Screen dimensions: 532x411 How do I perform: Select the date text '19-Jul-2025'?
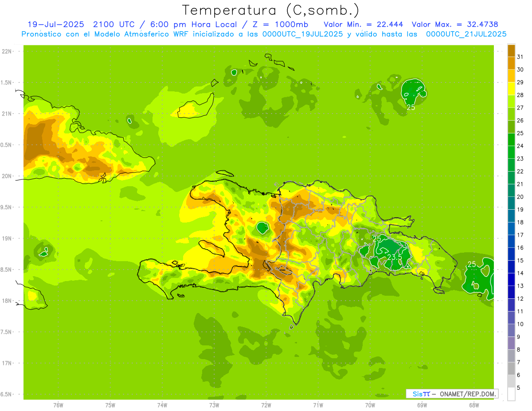point(55,24)
